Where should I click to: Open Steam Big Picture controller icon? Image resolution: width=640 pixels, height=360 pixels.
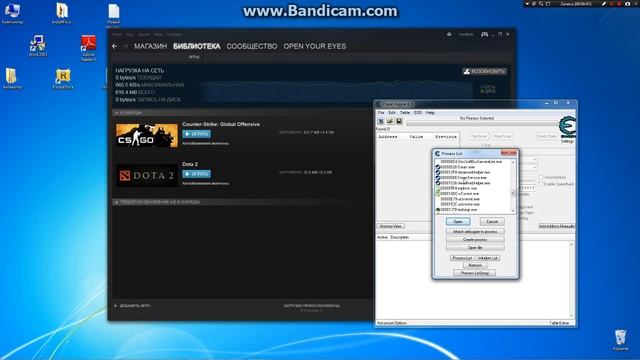[484, 34]
